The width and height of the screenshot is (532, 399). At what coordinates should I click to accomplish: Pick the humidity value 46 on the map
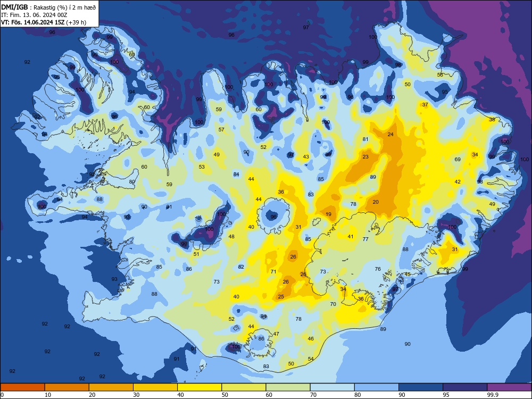311,338
